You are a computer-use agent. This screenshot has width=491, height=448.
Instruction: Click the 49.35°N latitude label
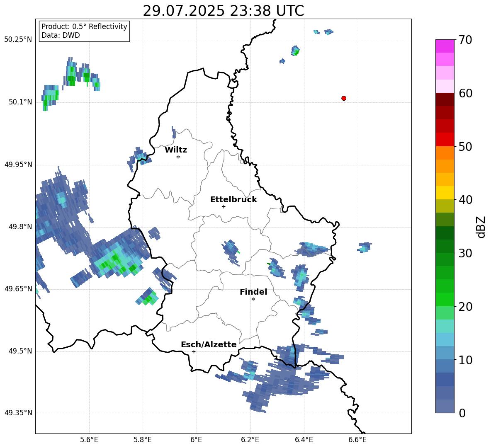point(18,413)
